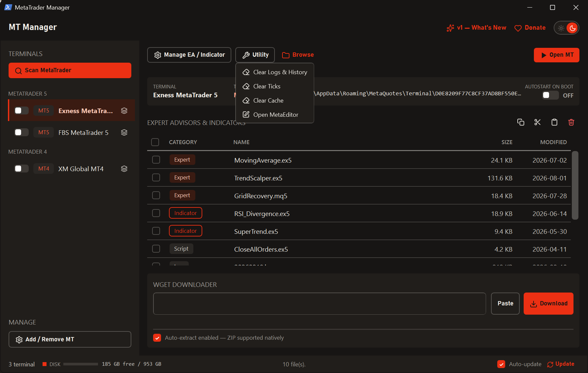The height and width of the screenshot is (373, 588).
Task: Click the SIZE column header
Action: coord(507,142)
